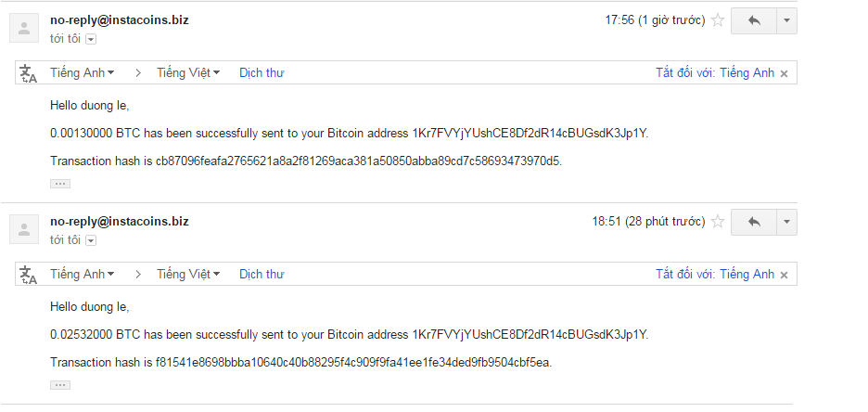Open more options for 17:56 email
The image size is (868, 412).
point(786,20)
